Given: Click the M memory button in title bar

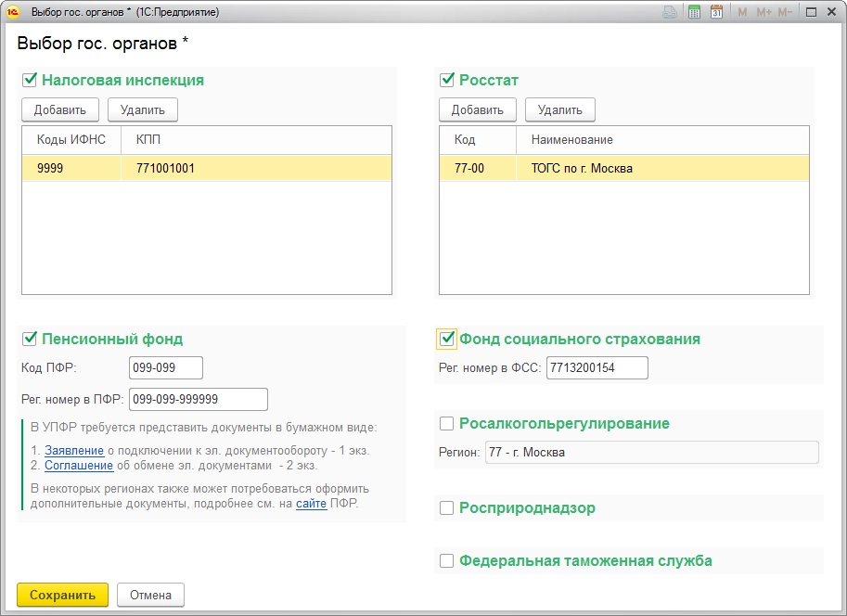Looking at the screenshot, I should click(742, 12).
